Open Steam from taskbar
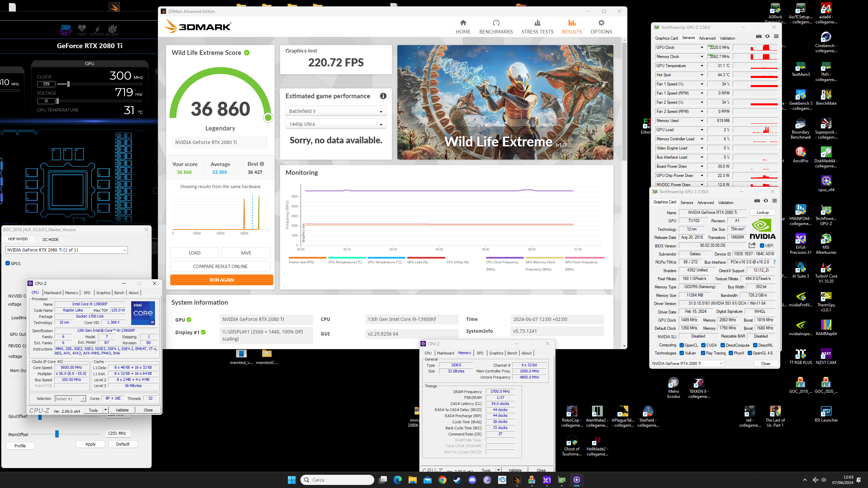This screenshot has width=868, height=488. (x=457, y=480)
